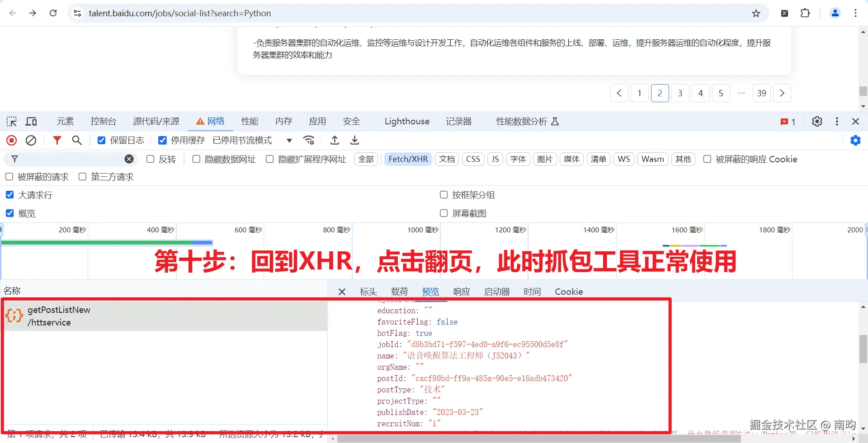
Task: Select the Fetch/XHR filter
Action: point(408,159)
